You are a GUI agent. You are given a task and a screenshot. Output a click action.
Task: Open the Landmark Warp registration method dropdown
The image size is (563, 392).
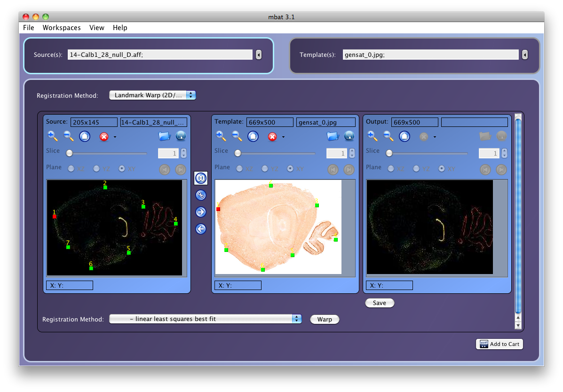[x=152, y=95]
